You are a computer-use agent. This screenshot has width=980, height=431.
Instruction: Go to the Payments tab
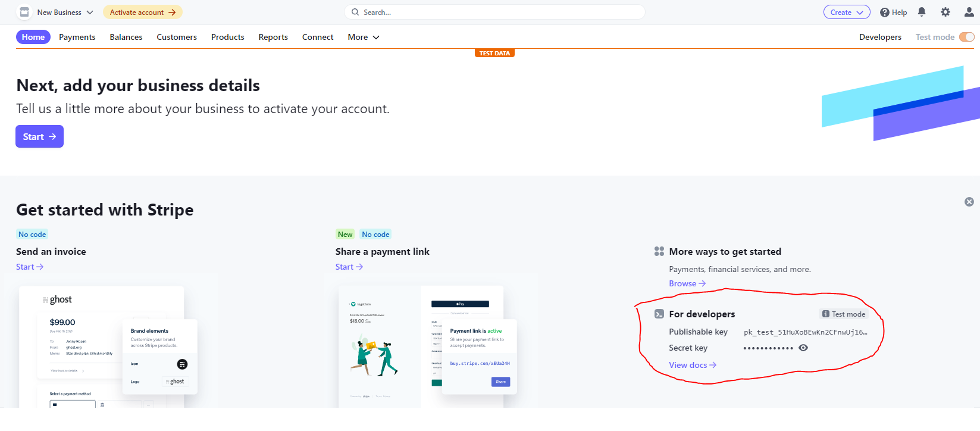[x=77, y=37]
